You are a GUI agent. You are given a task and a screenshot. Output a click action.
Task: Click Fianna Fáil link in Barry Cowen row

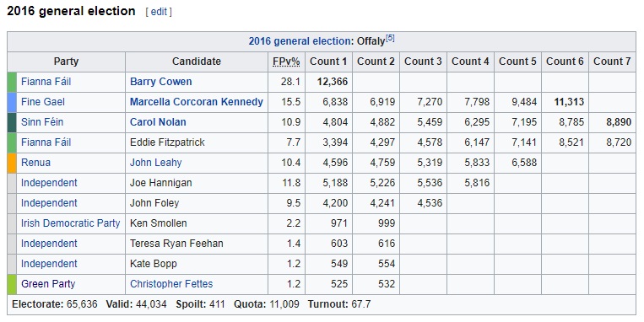46,82
